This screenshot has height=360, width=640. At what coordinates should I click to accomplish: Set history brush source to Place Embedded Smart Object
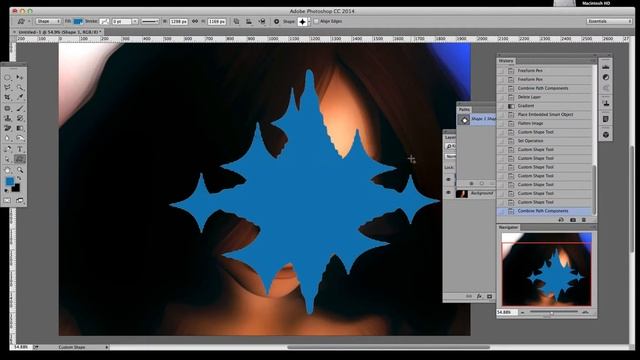click(x=501, y=115)
